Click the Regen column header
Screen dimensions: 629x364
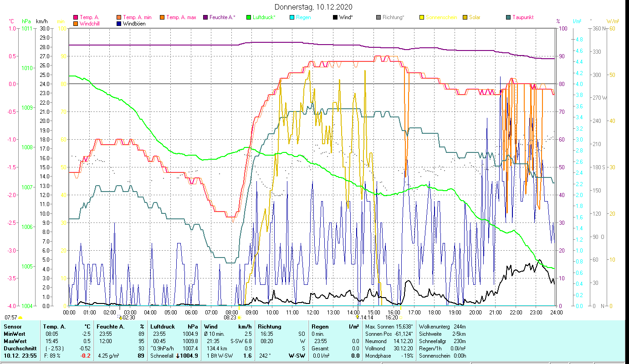pyautogui.click(x=320, y=327)
